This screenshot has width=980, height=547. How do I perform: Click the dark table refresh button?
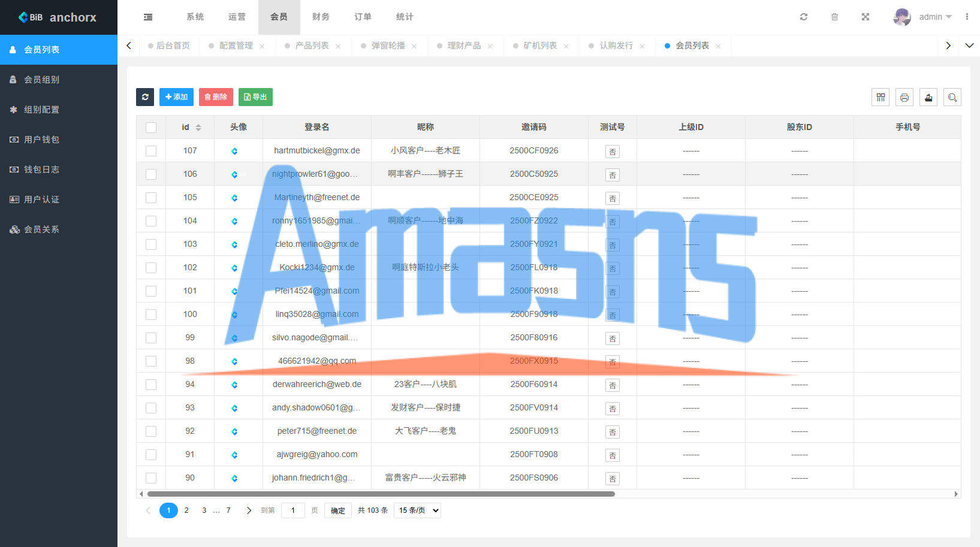(x=145, y=97)
